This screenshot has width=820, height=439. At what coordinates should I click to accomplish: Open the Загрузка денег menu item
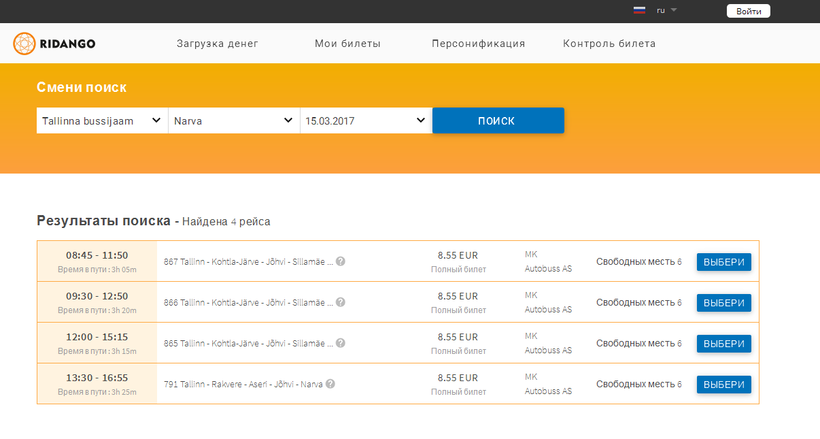217,44
